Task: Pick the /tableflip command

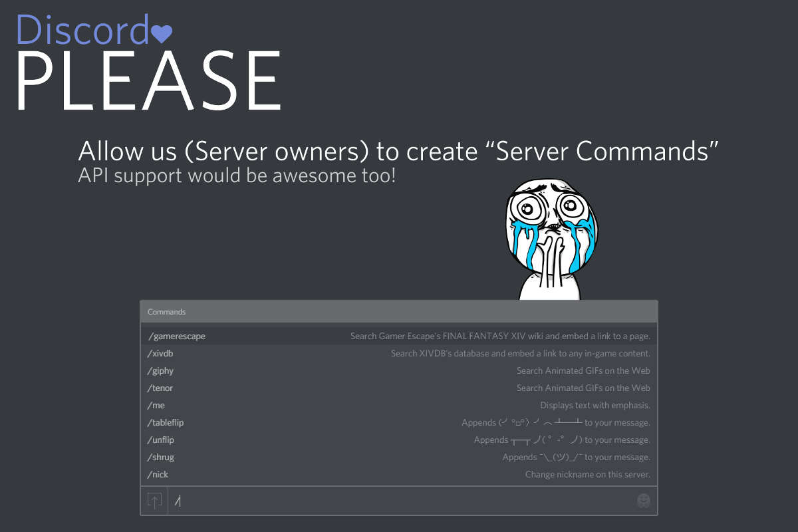Action: [x=399, y=422]
